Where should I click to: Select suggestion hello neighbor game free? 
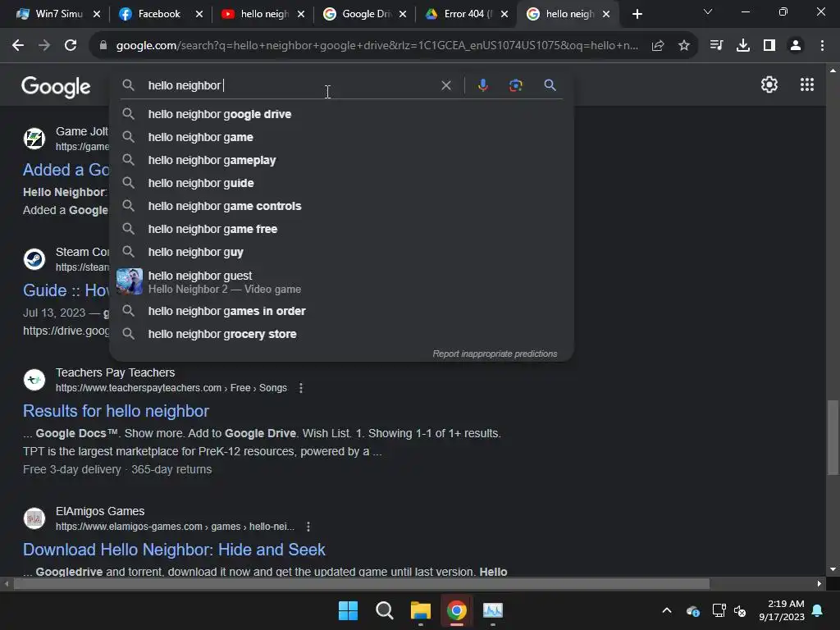coord(341,230)
